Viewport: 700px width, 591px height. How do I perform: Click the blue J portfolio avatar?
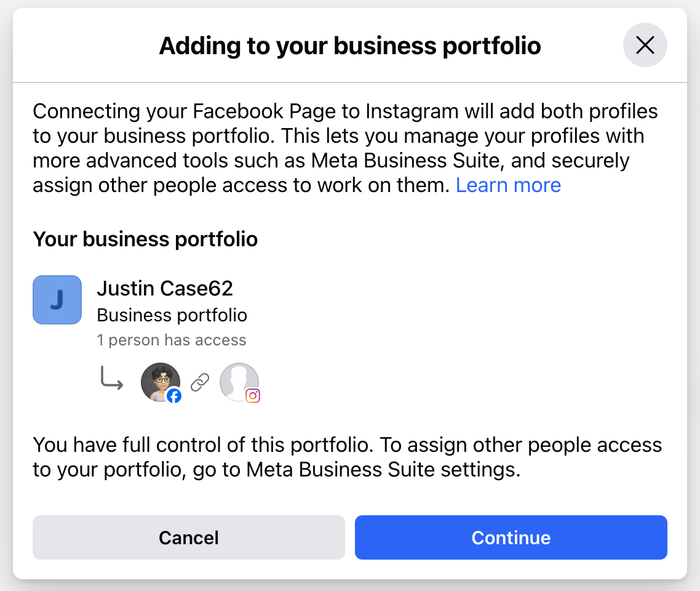57,300
